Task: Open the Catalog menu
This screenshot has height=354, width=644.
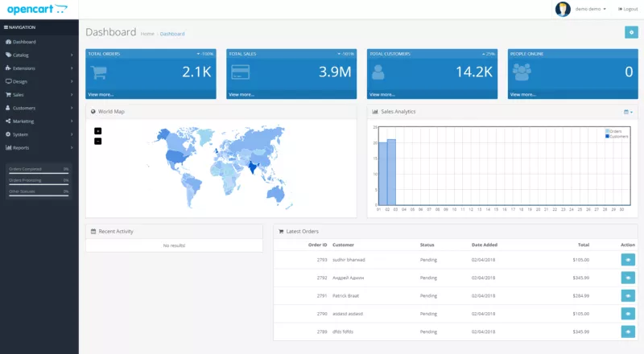Action: click(39, 55)
